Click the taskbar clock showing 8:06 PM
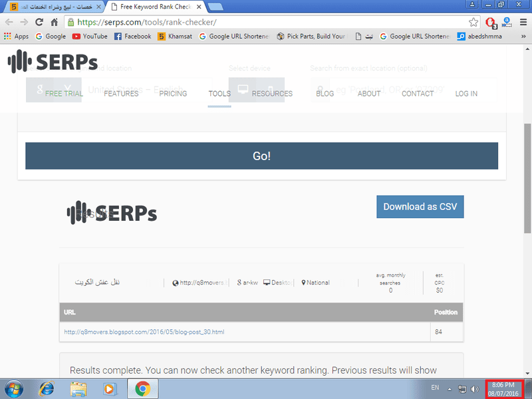The image size is (532, 399). (503, 389)
